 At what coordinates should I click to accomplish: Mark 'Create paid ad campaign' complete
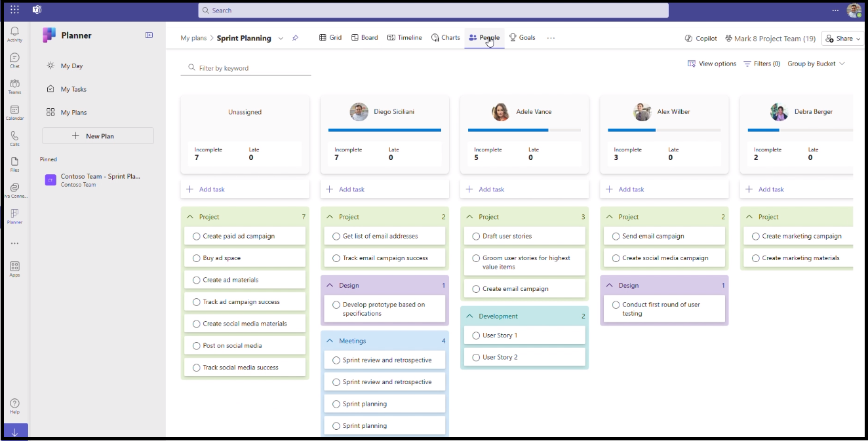[x=196, y=236]
